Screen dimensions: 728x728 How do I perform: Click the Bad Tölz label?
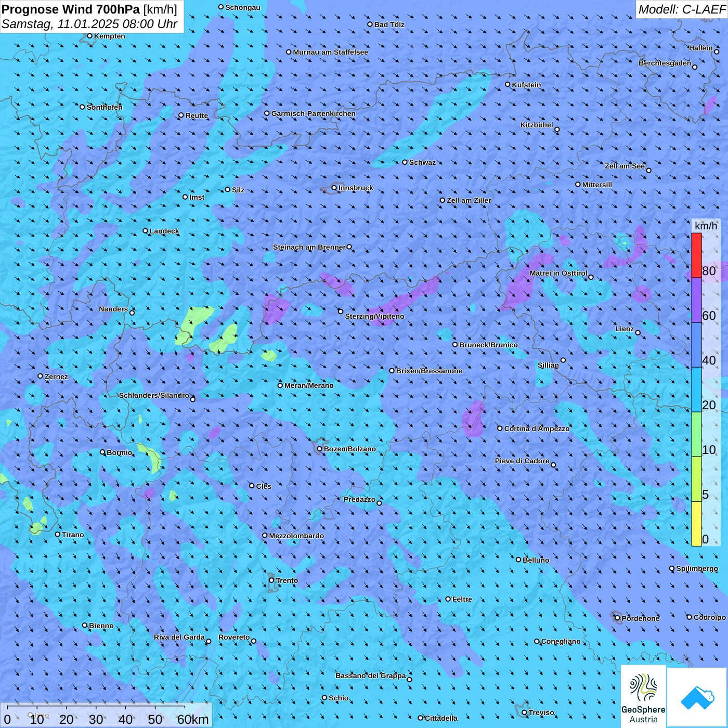[389, 24]
